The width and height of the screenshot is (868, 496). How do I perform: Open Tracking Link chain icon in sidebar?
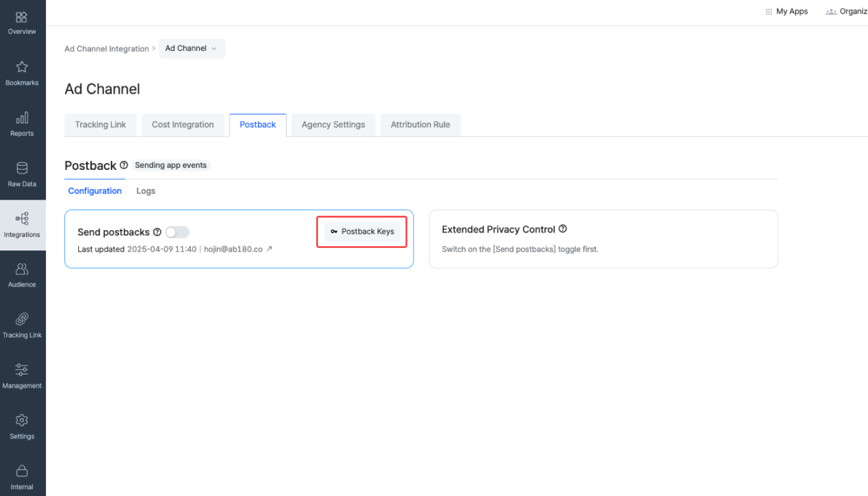coord(22,319)
